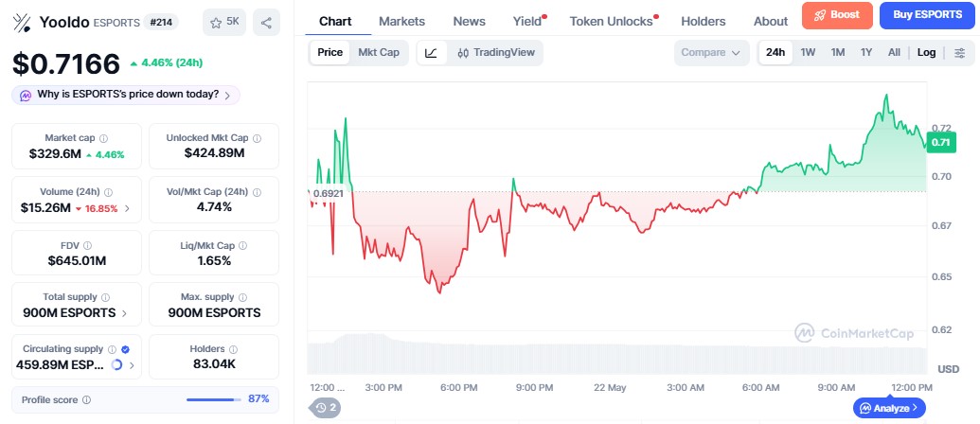Expand the Circulating supply details chevron
Image resolution: width=980 pixels, height=424 pixels.
(x=132, y=365)
